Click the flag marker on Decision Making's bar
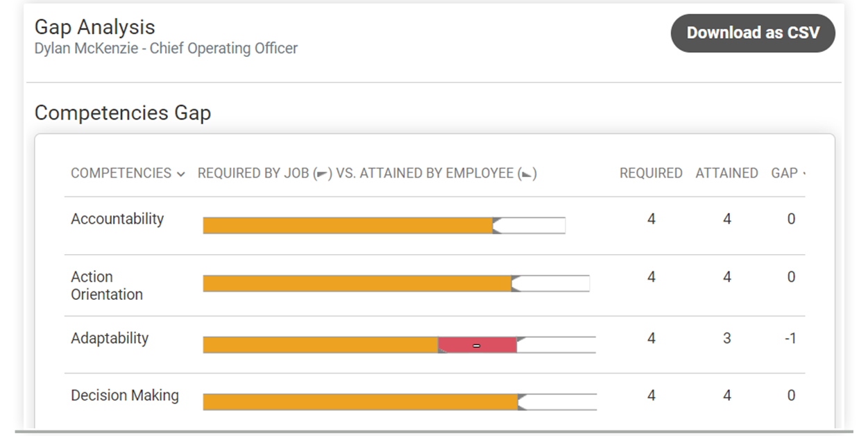868x436 pixels. pos(519,397)
